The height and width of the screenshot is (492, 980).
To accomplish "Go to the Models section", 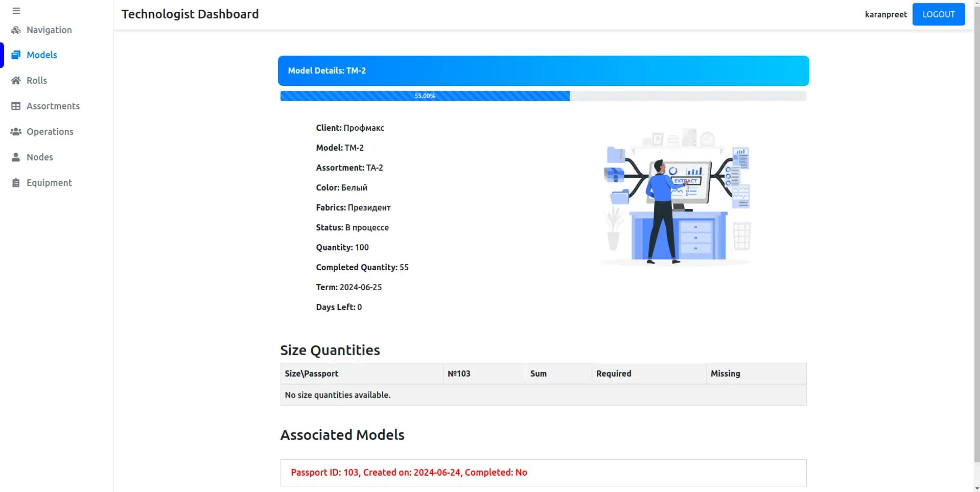I will coord(42,55).
